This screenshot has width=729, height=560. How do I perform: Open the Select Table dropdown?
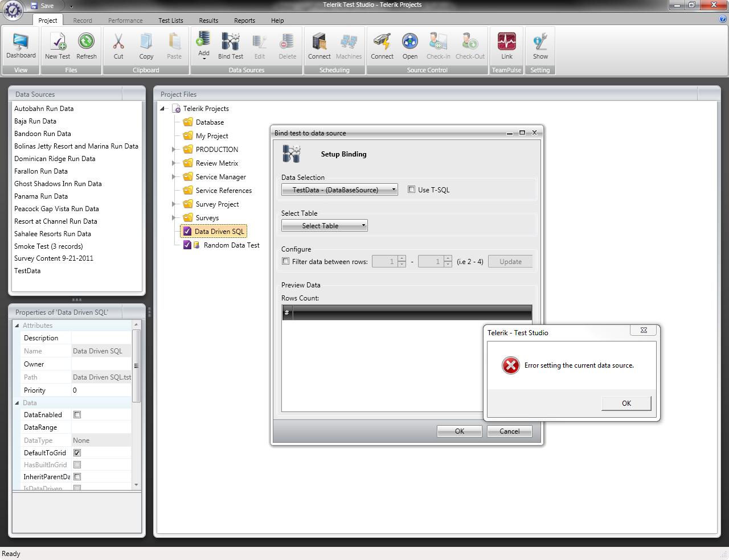(325, 225)
